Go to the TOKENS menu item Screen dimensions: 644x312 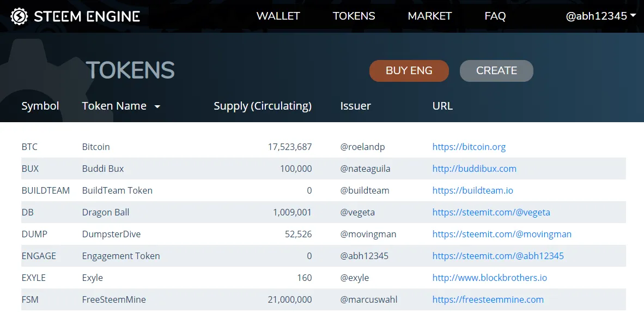[x=354, y=16]
